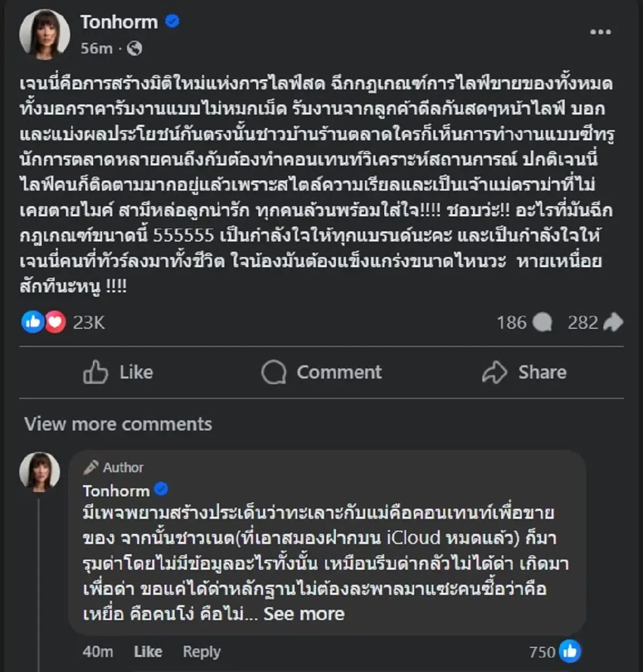Screen dimensions: 643x672
Task: Open Tonhorm's profile picture at post top
Action: pyautogui.click(x=44, y=34)
